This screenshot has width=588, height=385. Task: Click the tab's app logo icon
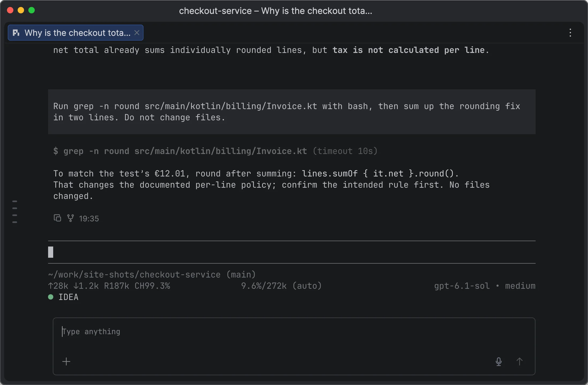(16, 33)
